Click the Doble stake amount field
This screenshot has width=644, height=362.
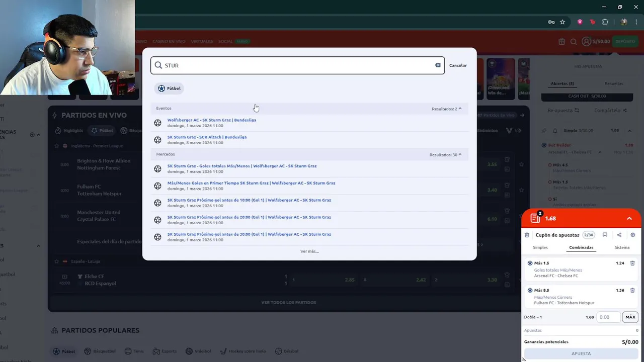608,317
